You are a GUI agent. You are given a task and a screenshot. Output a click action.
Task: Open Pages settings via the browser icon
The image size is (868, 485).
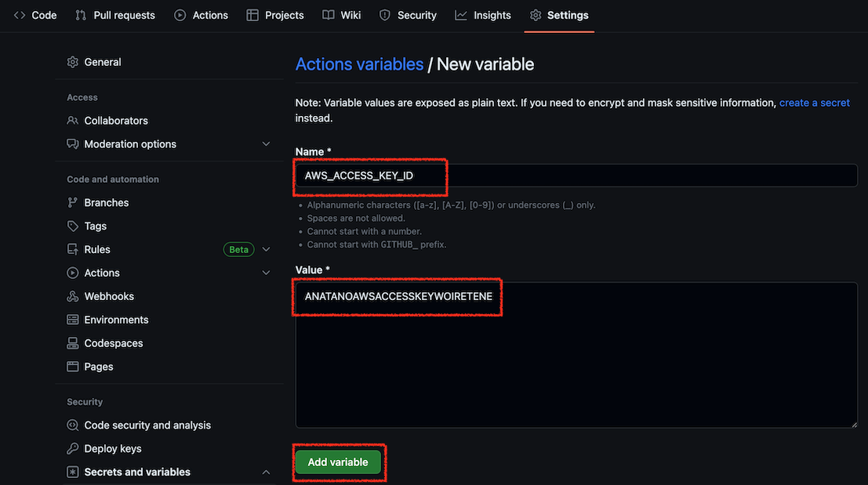coord(71,367)
